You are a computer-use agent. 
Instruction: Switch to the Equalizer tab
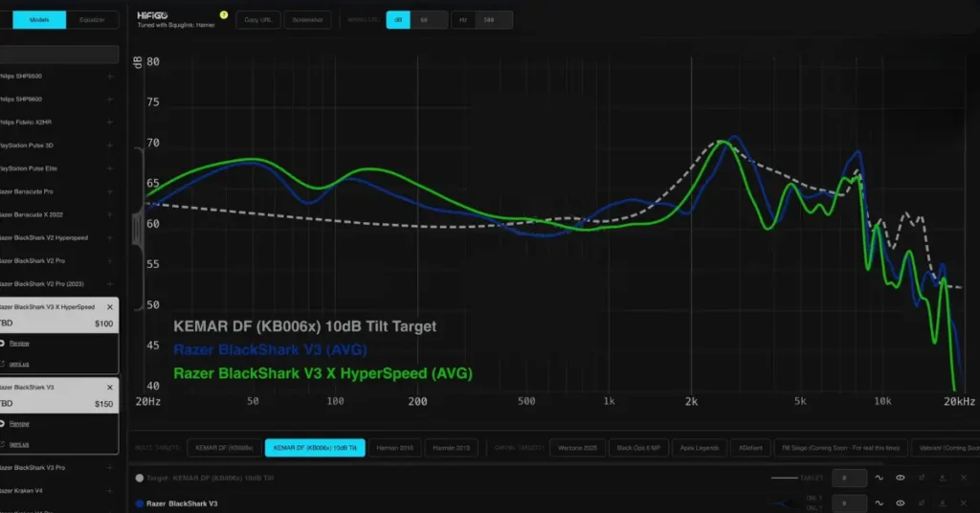[x=92, y=20]
